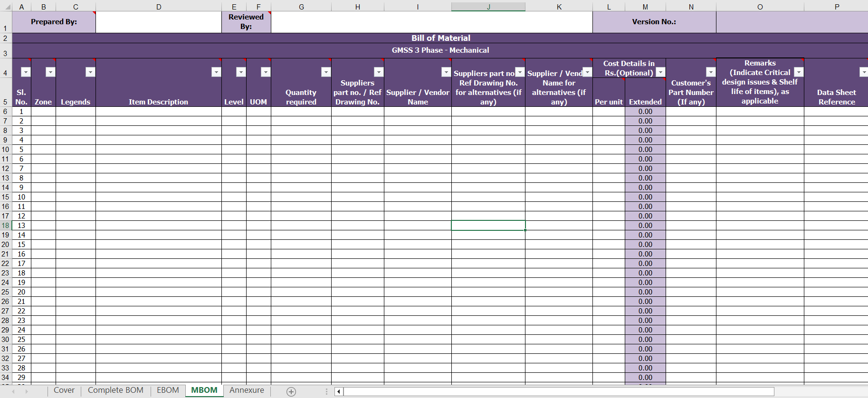This screenshot has width=868, height=398.
Task: Switch to the Annexure sheet tab
Action: coord(247,390)
